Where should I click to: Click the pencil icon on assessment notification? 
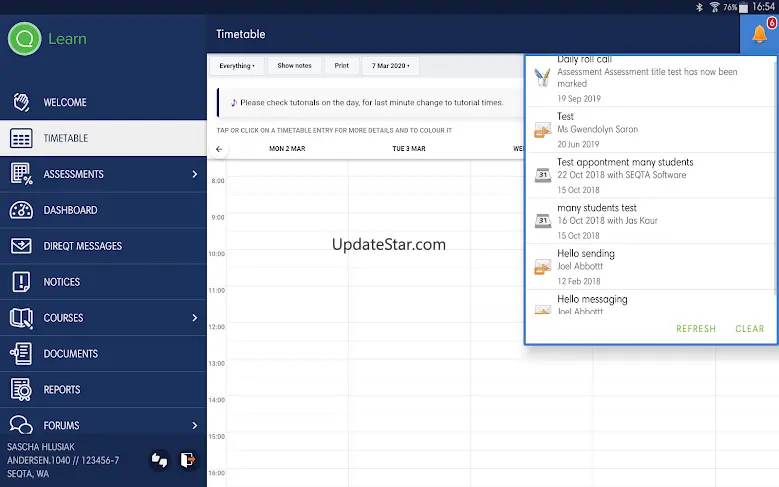point(543,78)
